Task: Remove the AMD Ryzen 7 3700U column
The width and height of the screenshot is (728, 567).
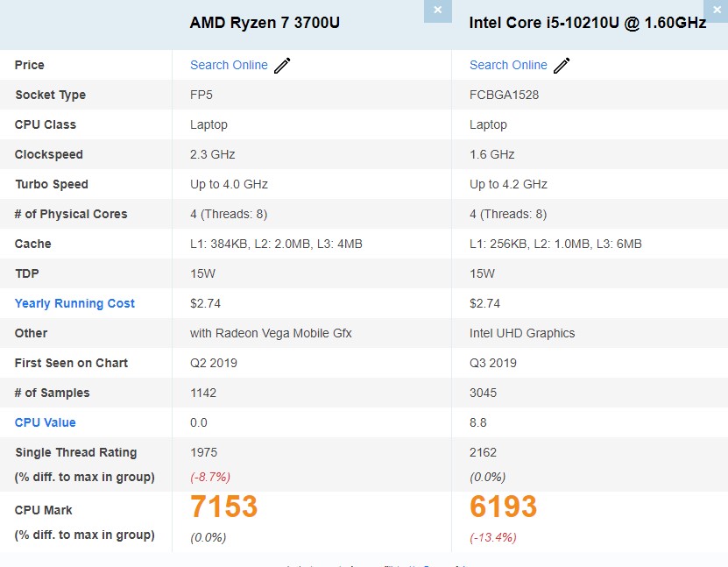Action: 437,11
